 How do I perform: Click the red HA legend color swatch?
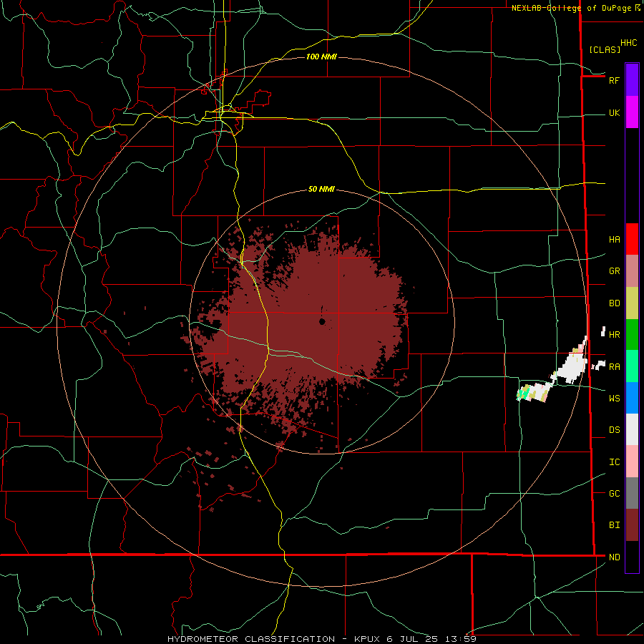coord(632,239)
